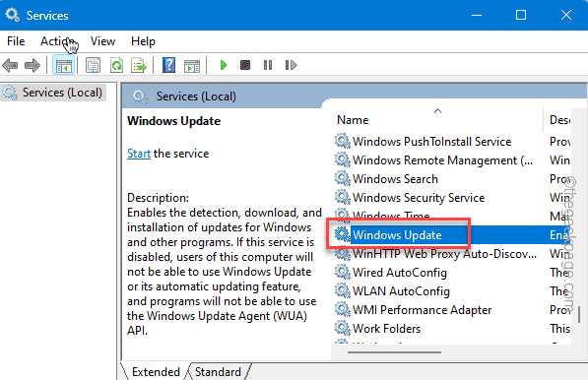588x380 pixels.
Task: Click the Start the service link
Action: (139, 154)
